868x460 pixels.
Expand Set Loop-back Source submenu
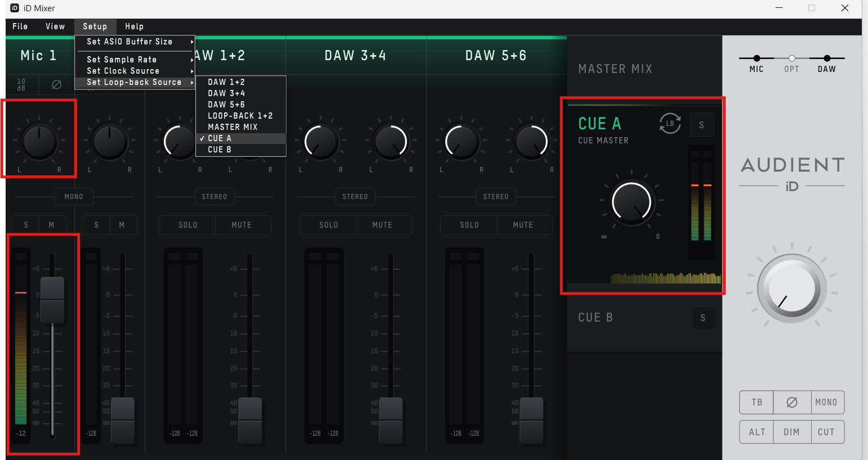coord(135,82)
